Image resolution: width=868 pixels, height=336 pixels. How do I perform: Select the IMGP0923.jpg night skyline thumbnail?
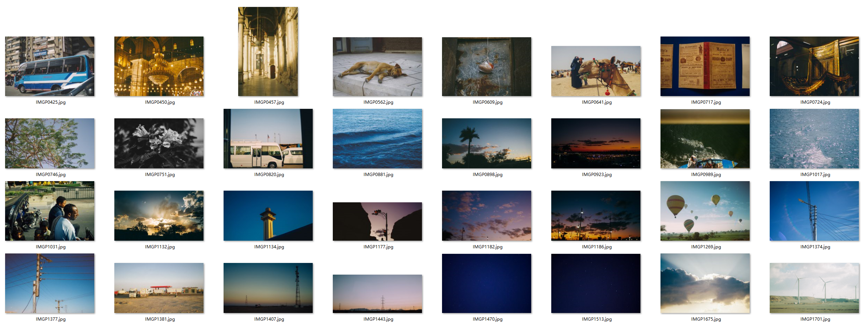tap(596, 143)
